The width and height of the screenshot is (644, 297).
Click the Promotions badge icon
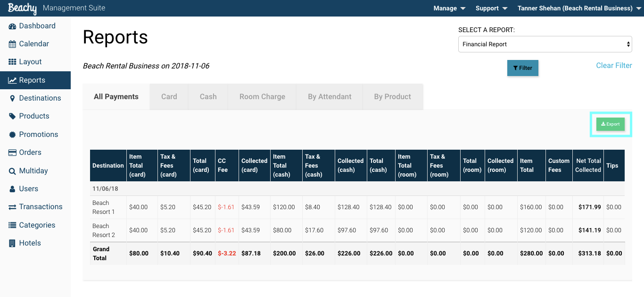tap(12, 135)
